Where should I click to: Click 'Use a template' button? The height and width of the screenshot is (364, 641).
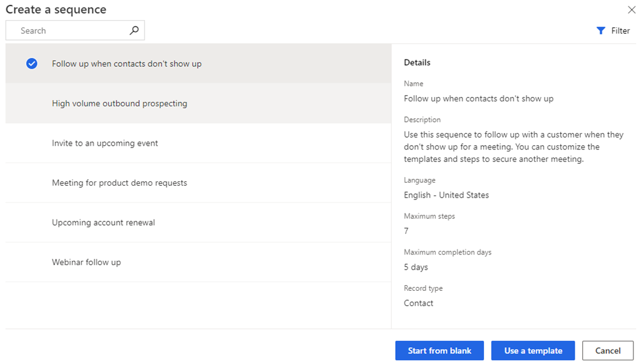(533, 350)
